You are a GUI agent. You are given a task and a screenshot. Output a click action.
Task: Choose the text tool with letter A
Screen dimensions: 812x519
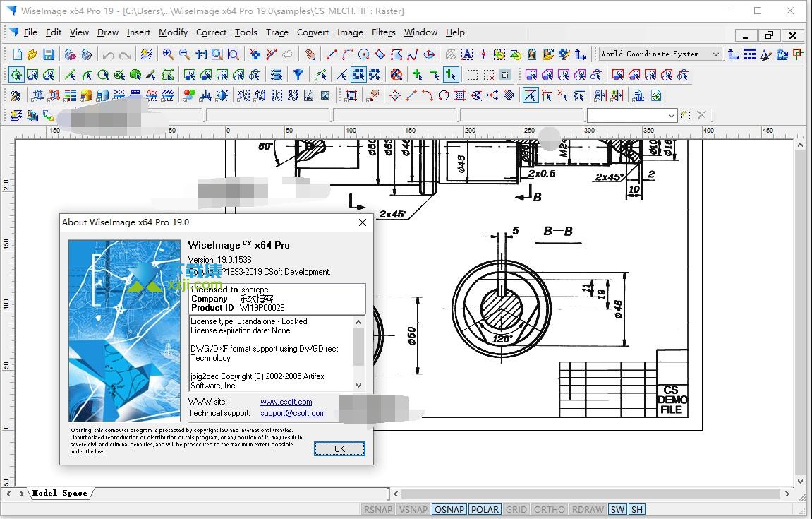[x=467, y=54]
